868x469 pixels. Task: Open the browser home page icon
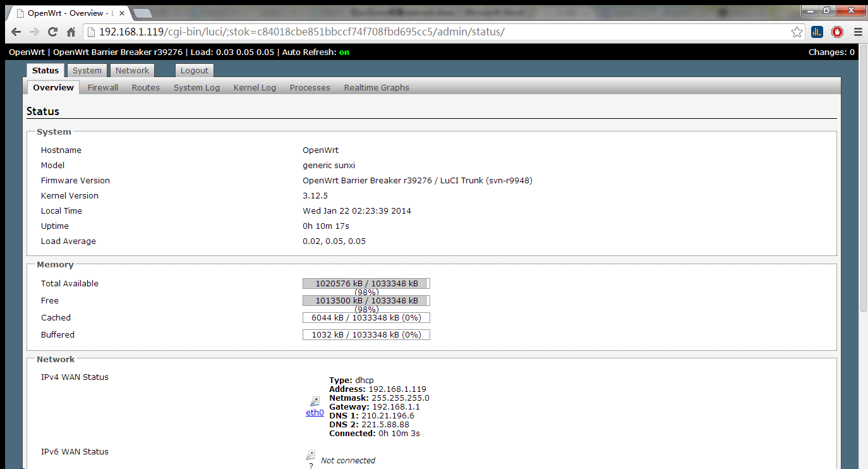pos(71,32)
